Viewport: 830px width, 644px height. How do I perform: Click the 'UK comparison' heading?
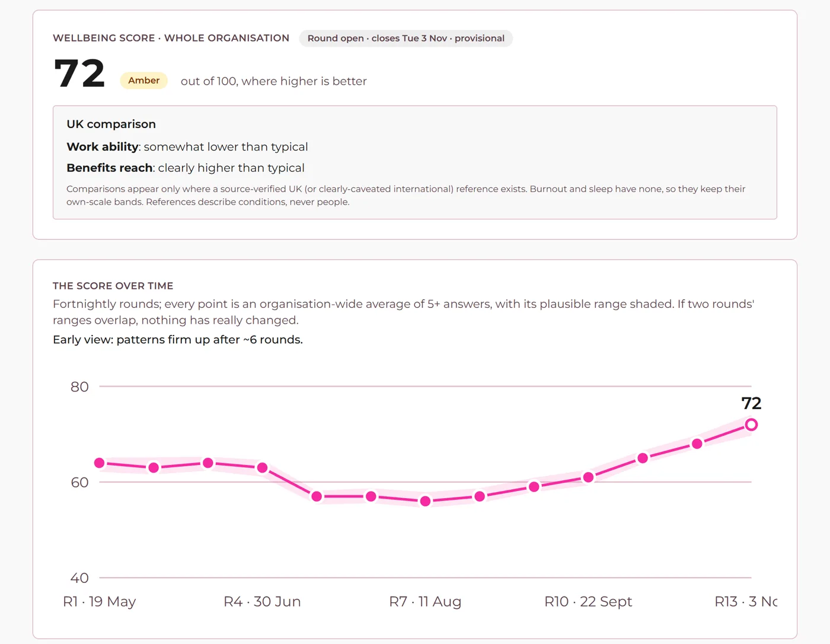(x=111, y=124)
